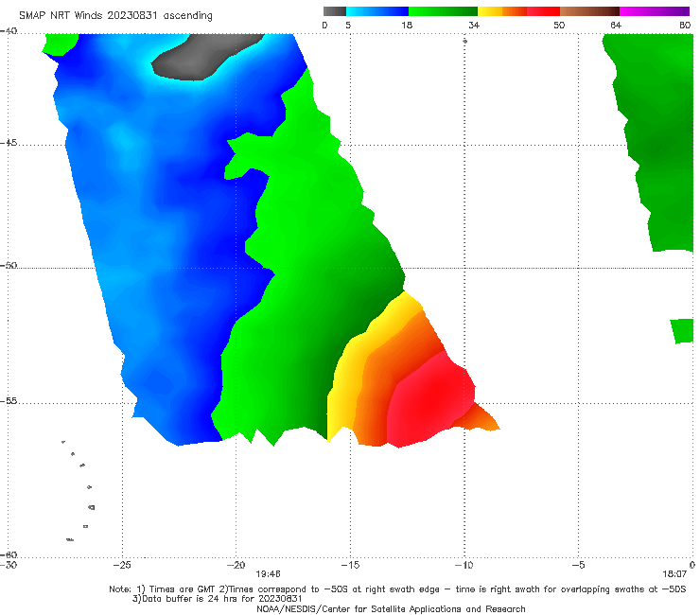Click the legend value '50'
Viewport: 700px width, 615px height.
559,25
